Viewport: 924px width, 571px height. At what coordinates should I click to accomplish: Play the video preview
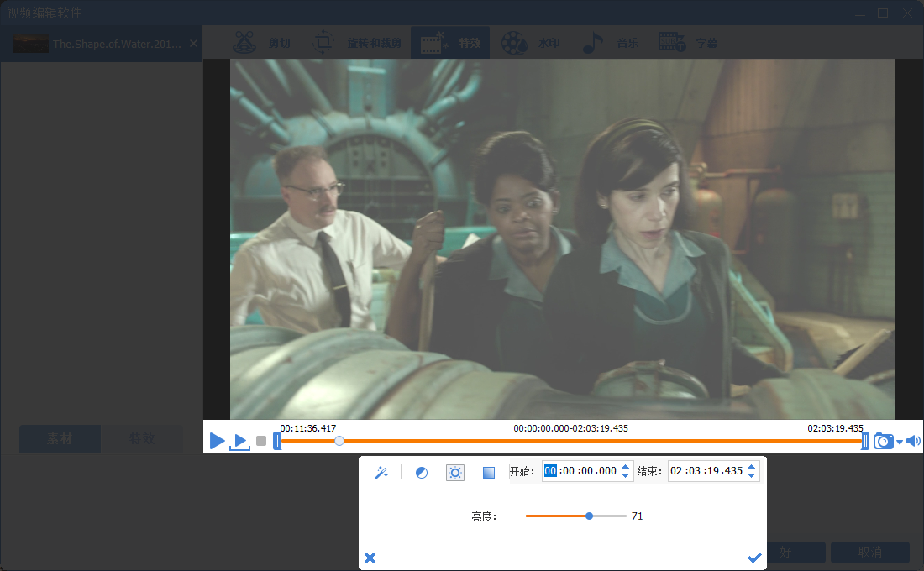click(x=217, y=441)
